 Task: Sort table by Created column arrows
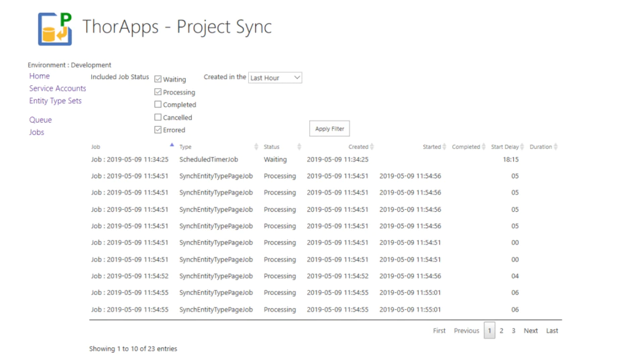click(x=372, y=147)
